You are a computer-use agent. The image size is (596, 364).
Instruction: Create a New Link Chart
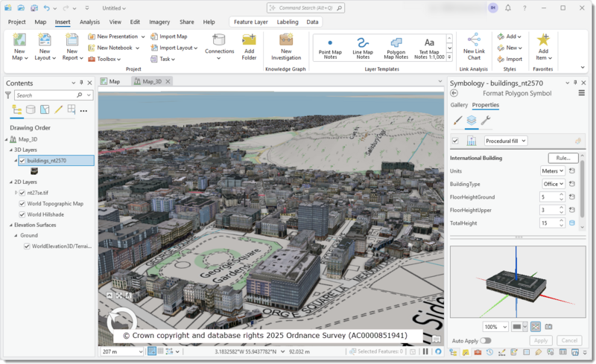pyautogui.click(x=474, y=46)
